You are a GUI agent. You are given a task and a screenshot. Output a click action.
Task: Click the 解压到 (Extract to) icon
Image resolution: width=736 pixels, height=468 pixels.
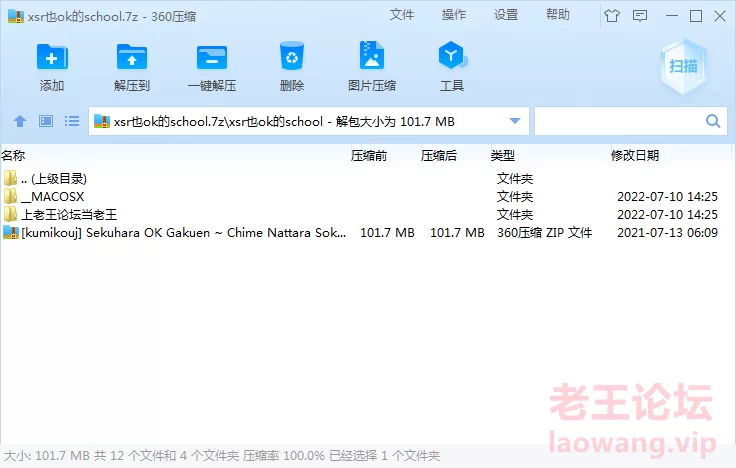[x=131, y=57]
